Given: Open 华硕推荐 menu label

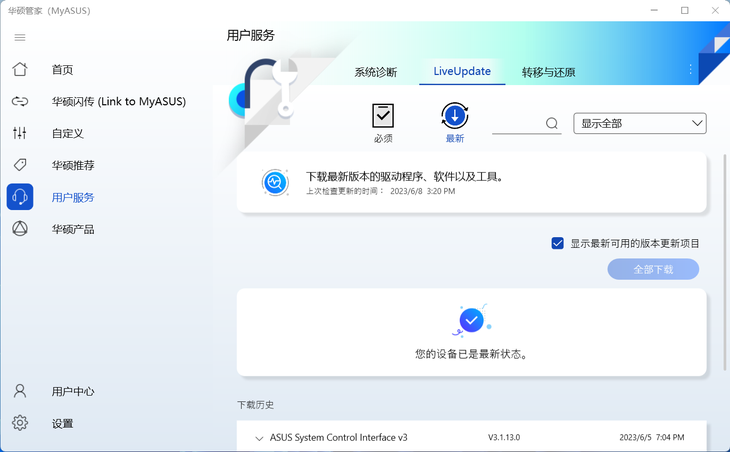Looking at the screenshot, I should click(73, 165).
